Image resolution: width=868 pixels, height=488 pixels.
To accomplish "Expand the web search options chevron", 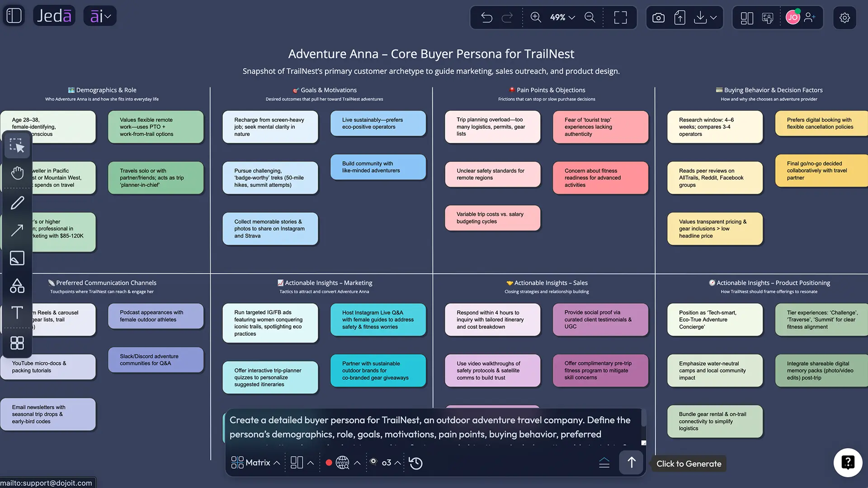I will pos(357,463).
